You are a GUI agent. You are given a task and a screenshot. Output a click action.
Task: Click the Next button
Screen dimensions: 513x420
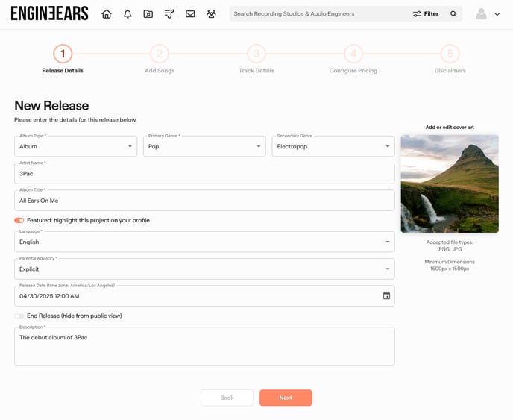coord(286,398)
